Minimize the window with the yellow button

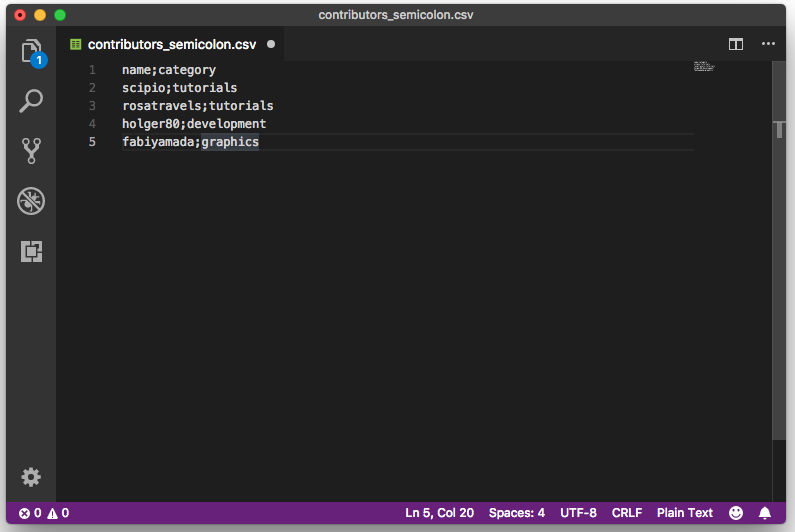coord(40,15)
